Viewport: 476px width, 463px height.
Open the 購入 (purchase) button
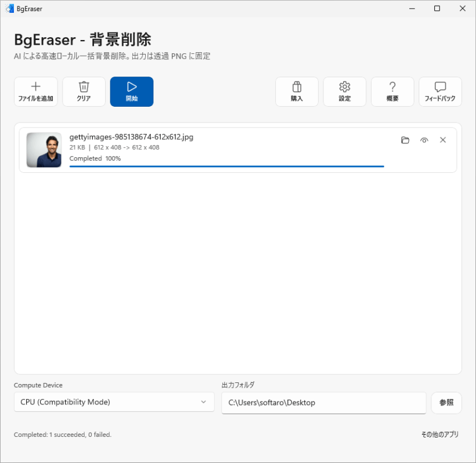(x=297, y=92)
